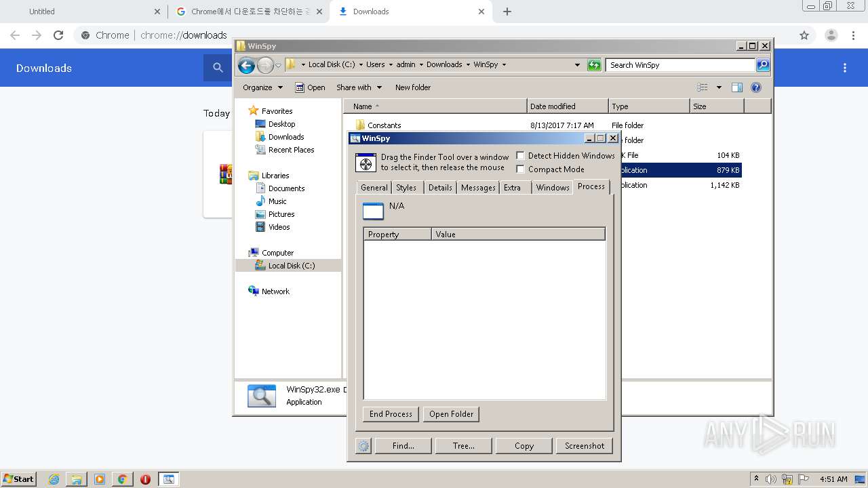Image resolution: width=868 pixels, height=488 pixels.
Task: Click the Constants folder icon
Action: (360, 125)
